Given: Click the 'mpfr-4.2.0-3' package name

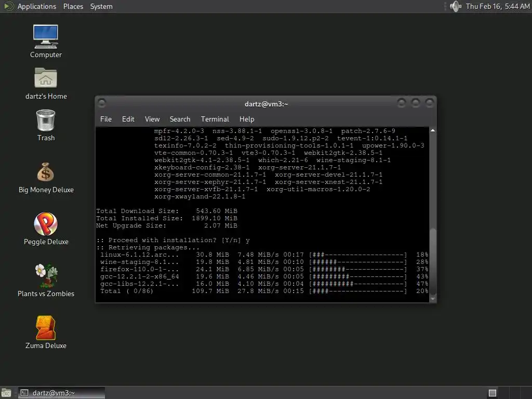Looking at the screenshot, I should point(179,131).
